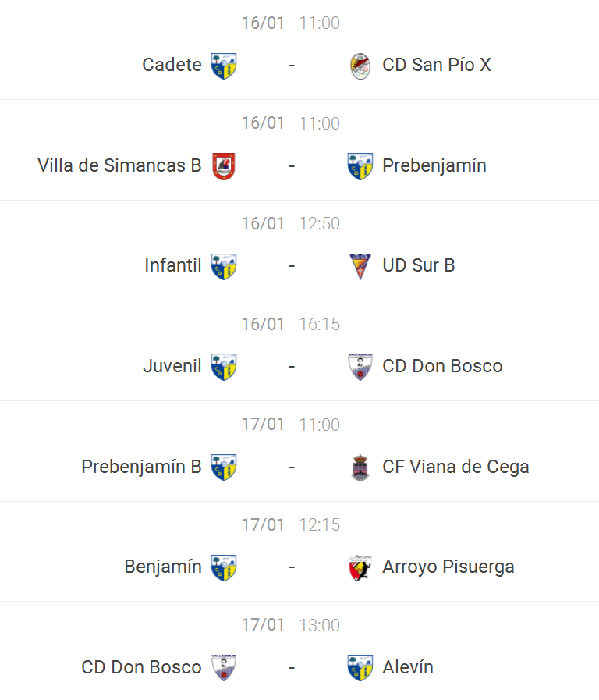This screenshot has height=700, width=599.
Task: Click the Cadete team crest
Action: 224,66
